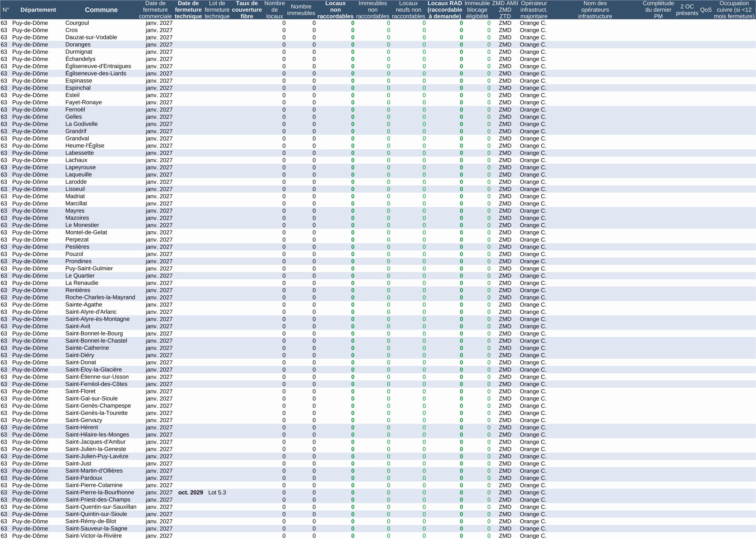
Task: Select the Saint-Victor-la-Rivière commune cell
Action: click(x=93, y=536)
